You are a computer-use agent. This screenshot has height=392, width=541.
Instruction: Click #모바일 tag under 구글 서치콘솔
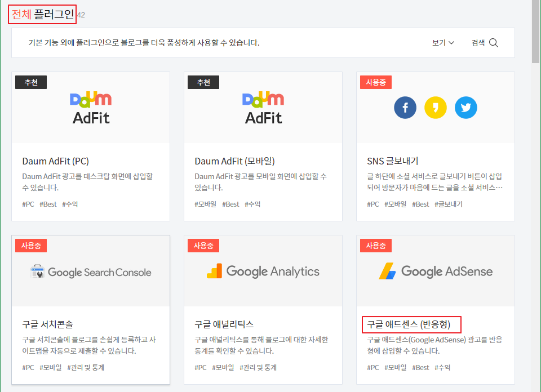51,368
